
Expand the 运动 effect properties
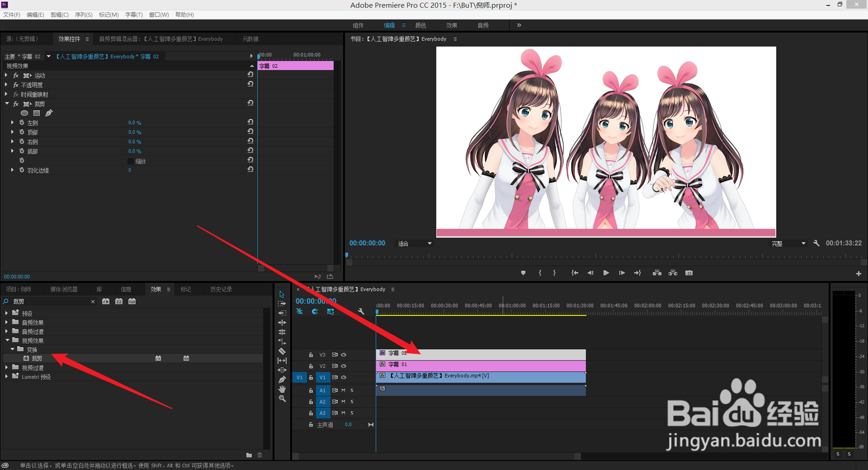(6, 75)
